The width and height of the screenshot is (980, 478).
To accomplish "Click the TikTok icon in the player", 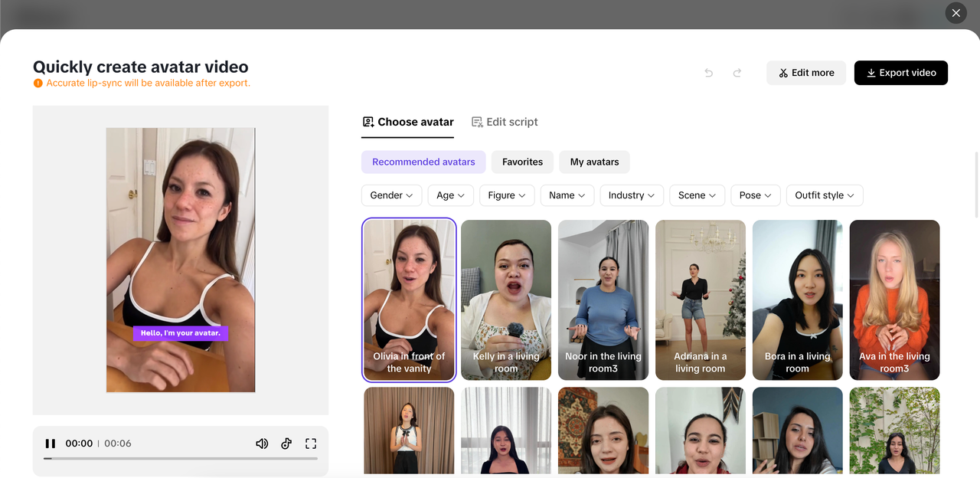I will coord(286,443).
